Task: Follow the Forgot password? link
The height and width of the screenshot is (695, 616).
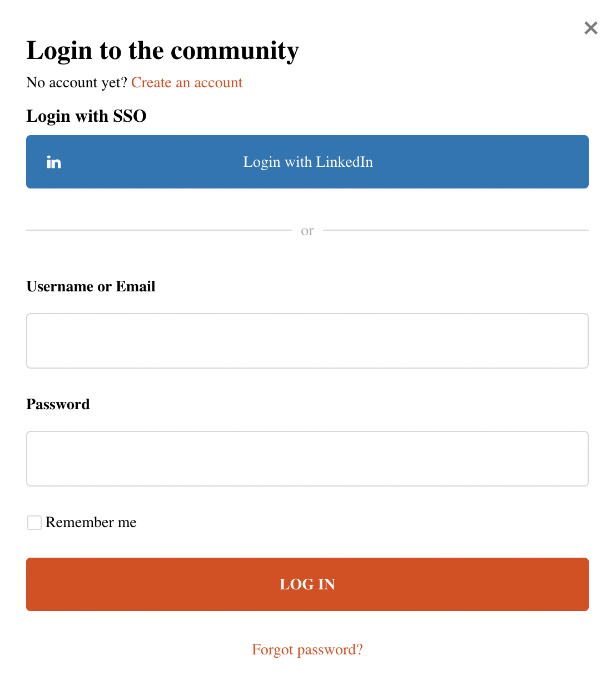Action: click(x=307, y=649)
